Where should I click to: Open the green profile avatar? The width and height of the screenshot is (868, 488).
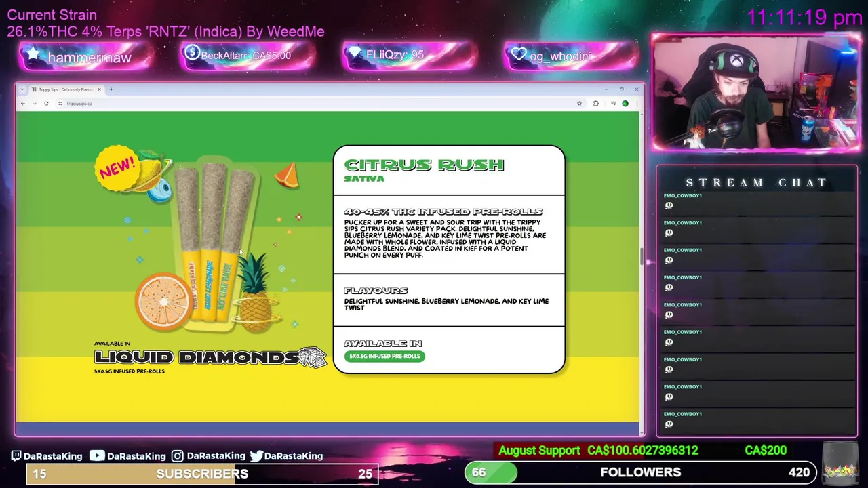[x=625, y=104]
